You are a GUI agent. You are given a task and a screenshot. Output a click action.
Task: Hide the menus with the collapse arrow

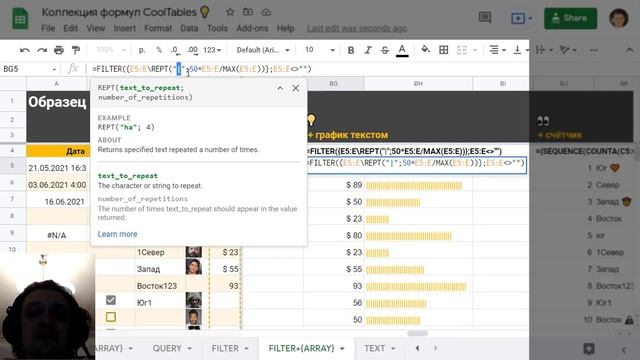click(x=629, y=50)
